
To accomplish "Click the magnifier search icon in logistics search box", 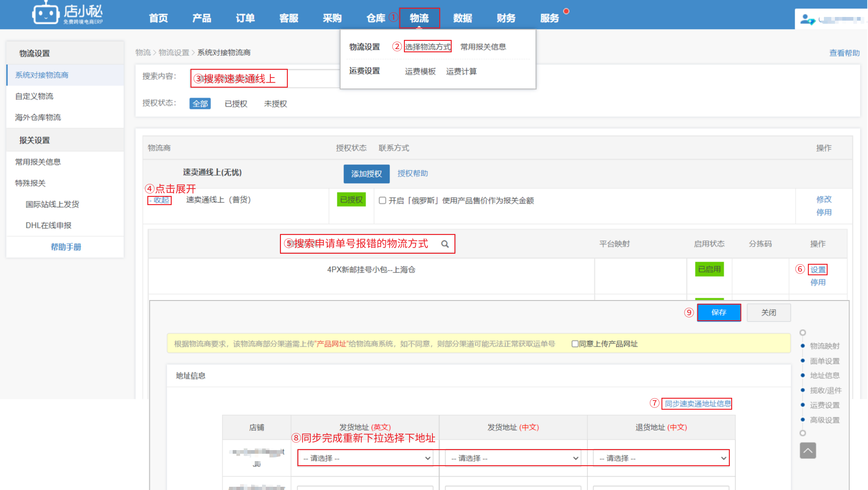I will [445, 244].
